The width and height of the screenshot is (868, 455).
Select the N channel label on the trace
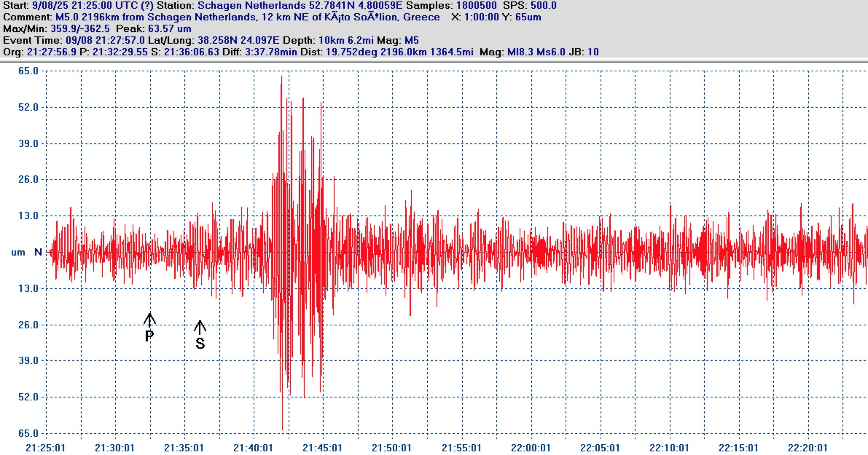(x=38, y=252)
